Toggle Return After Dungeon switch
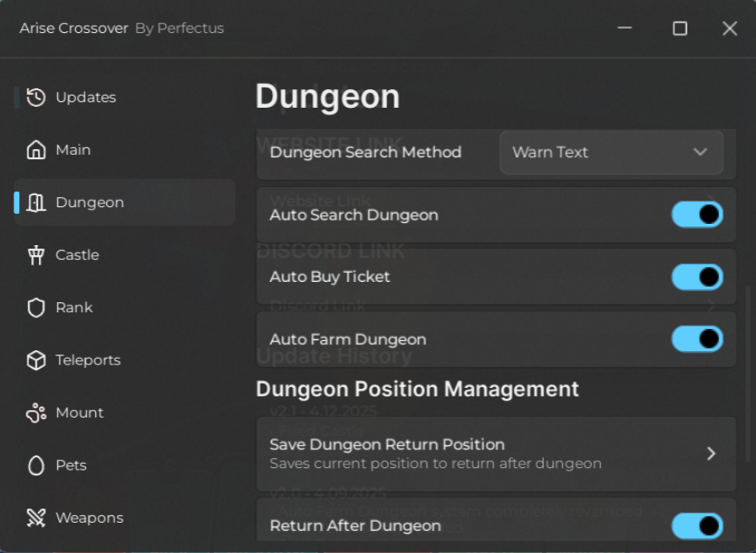756x553 pixels. [x=697, y=525]
